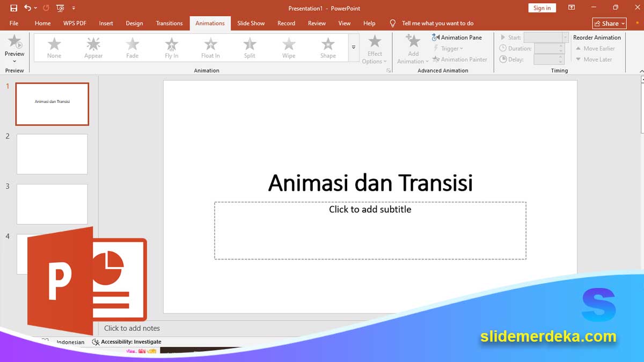Click the Share button
Screen dimensions: 644x362
[x=609, y=23]
